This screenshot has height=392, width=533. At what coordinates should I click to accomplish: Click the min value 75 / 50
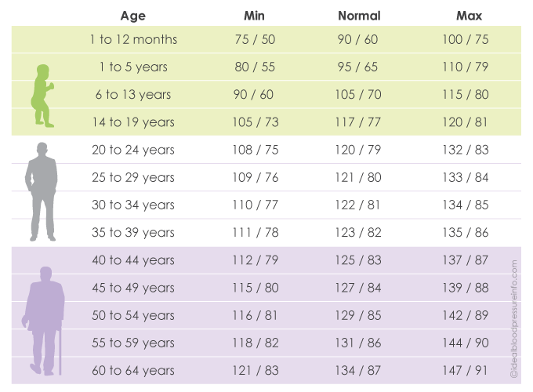tap(255, 39)
